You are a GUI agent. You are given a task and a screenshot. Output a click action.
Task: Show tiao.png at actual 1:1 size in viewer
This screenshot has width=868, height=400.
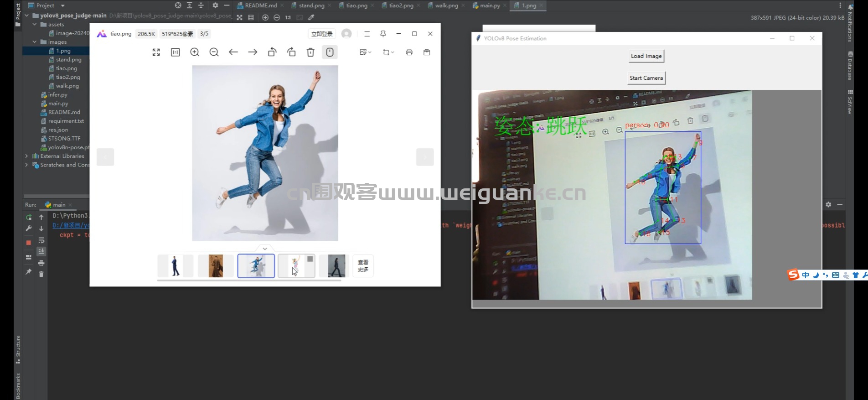tap(175, 52)
